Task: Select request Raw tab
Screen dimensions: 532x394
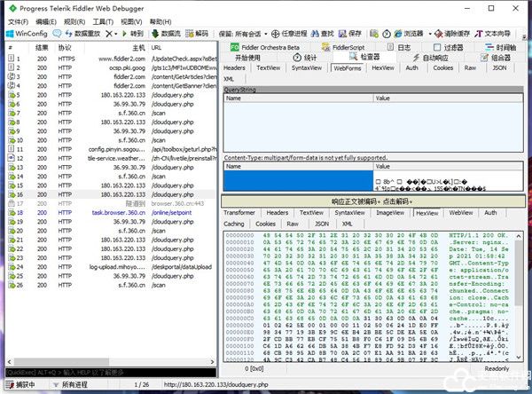Action: (x=470, y=68)
